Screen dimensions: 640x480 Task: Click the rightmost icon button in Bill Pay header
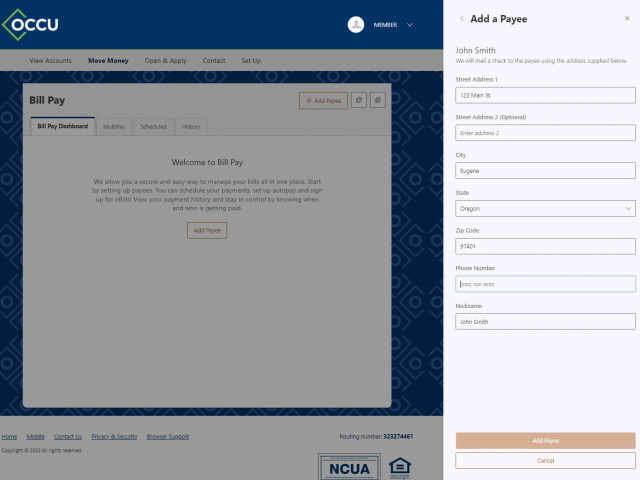379,101
